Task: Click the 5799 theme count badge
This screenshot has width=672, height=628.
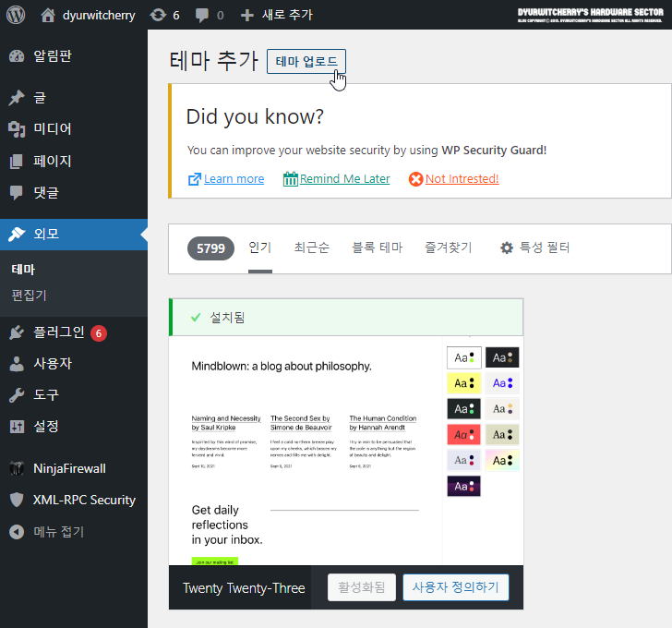Action: (210, 248)
